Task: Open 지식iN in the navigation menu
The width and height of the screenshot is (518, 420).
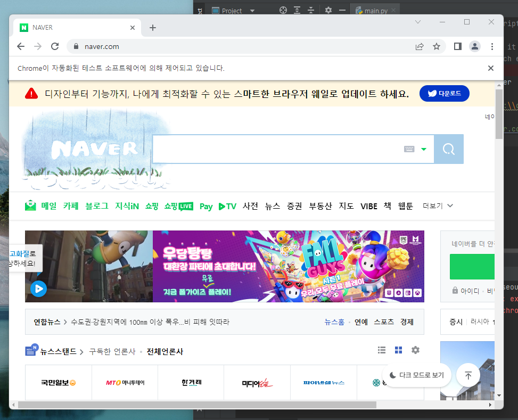Action: (127, 206)
